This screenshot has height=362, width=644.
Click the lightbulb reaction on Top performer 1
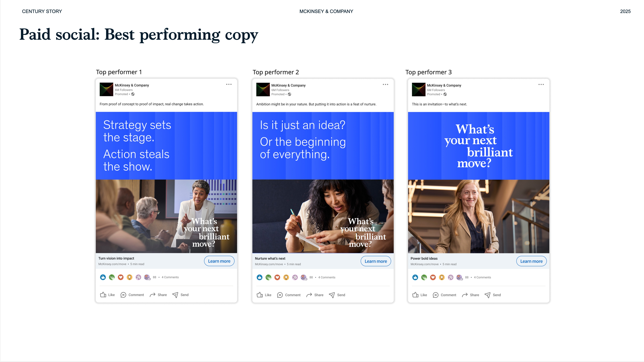tap(129, 277)
